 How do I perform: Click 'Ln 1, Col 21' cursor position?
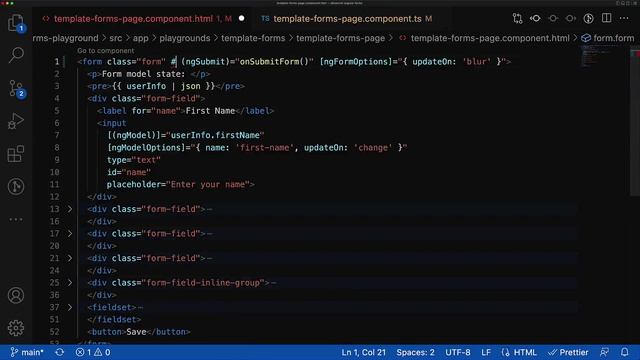[363, 352]
